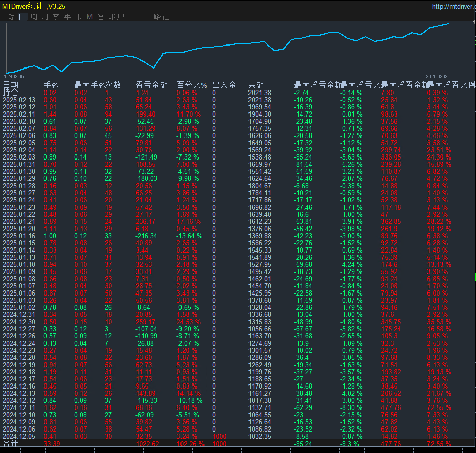Click the -62.29 max floating loss cell
The height and width of the screenshot is (453, 476).
(304, 408)
